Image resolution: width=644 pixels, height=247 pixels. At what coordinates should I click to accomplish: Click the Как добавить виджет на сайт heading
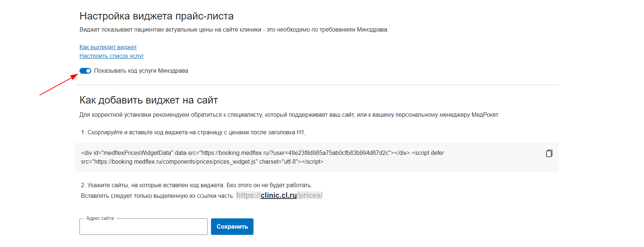click(149, 100)
